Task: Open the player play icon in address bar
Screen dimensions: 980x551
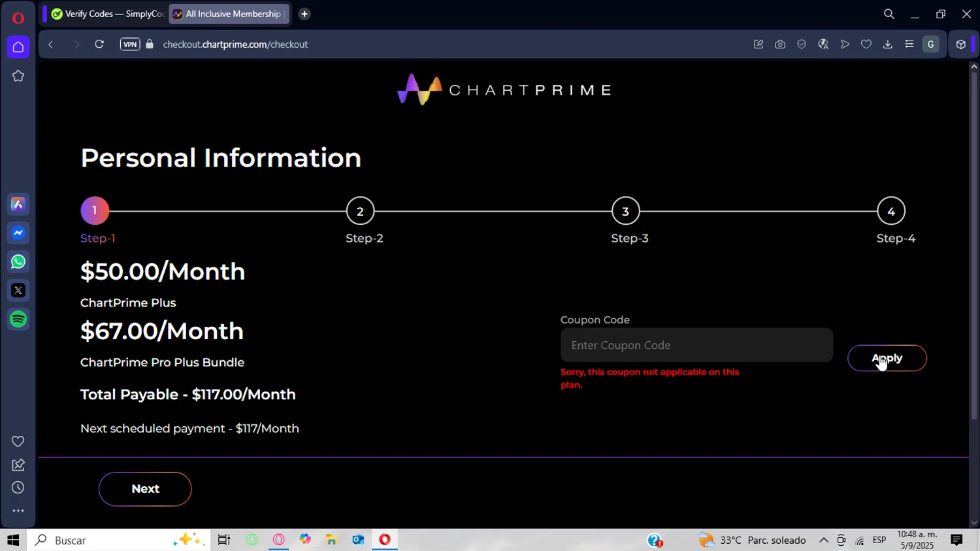Action: point(845,44)
